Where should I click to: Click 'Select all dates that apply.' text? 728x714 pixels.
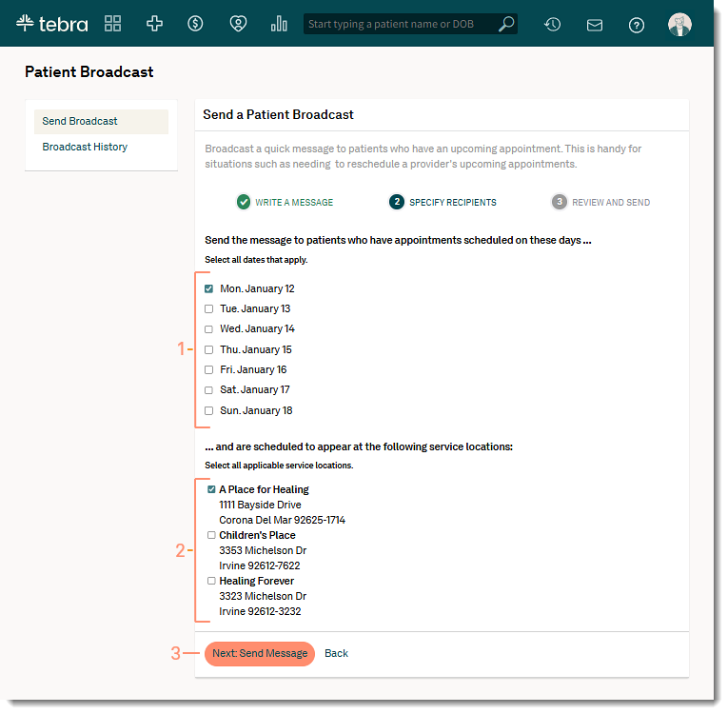(x=256, y=260)
